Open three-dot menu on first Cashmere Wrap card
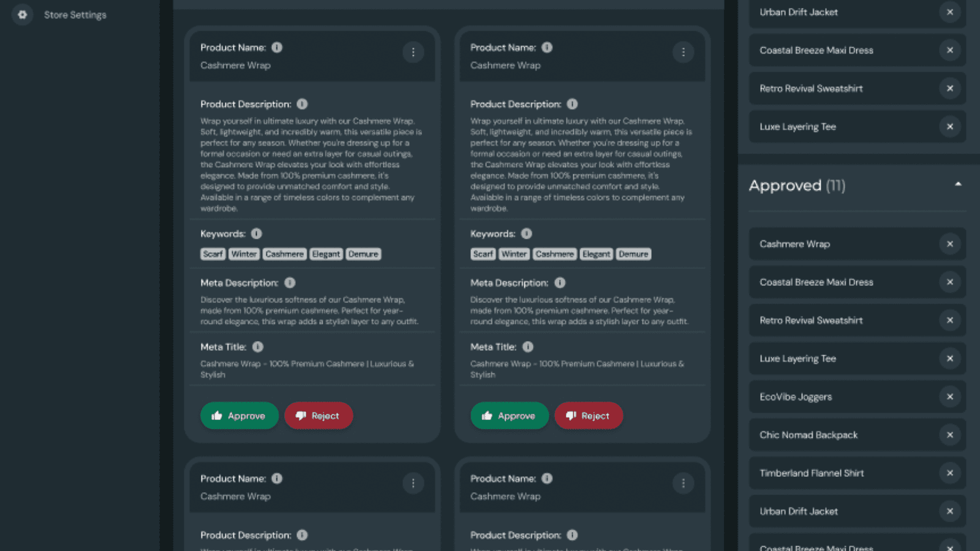Viewport: 980px width, 551px height. click(413, 53)
